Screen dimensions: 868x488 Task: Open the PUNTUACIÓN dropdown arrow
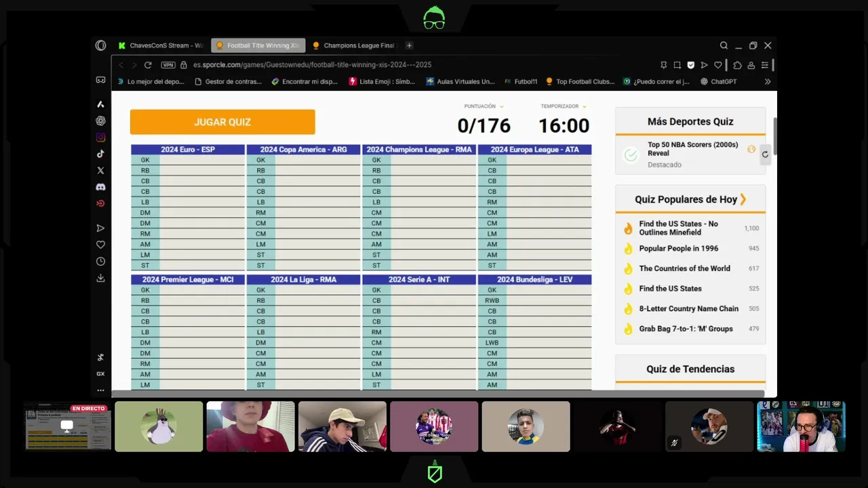pos(502,106)
